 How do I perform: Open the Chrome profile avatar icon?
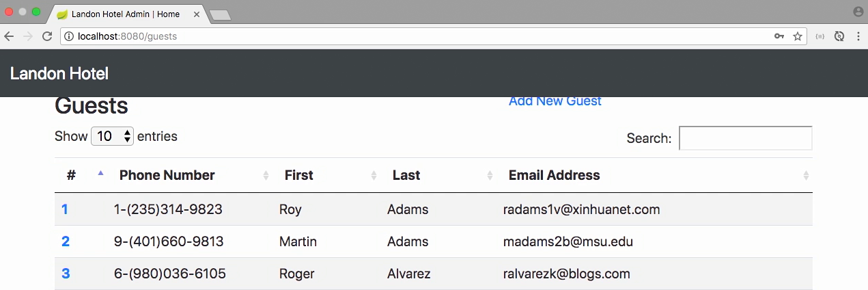pos(858,12)
